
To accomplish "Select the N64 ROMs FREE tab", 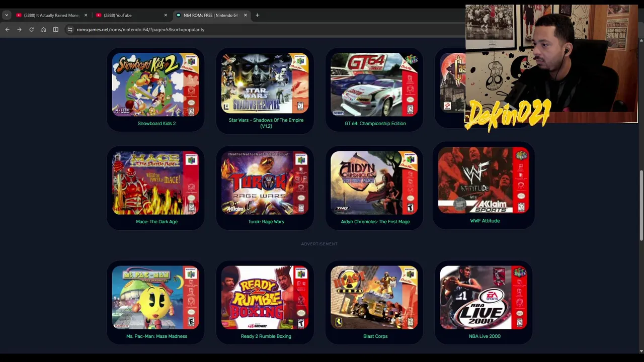I will pyautogui.click(x=211, y=15).
